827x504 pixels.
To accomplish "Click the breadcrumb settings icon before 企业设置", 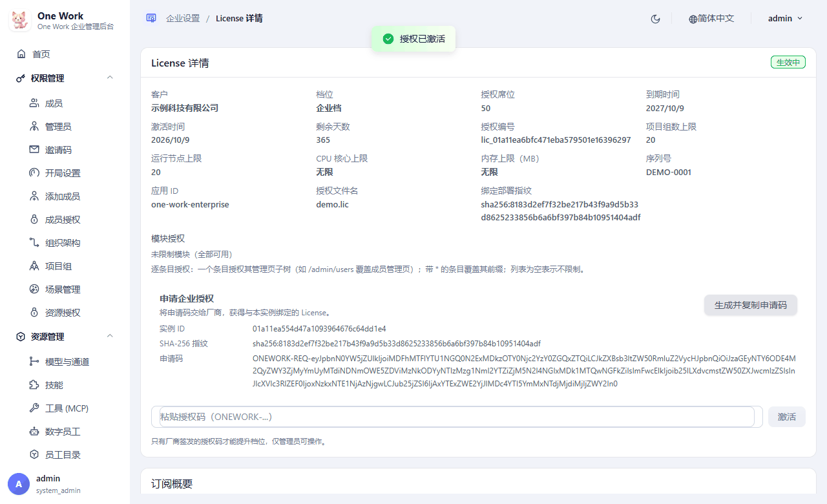I will tap(151, 18).
